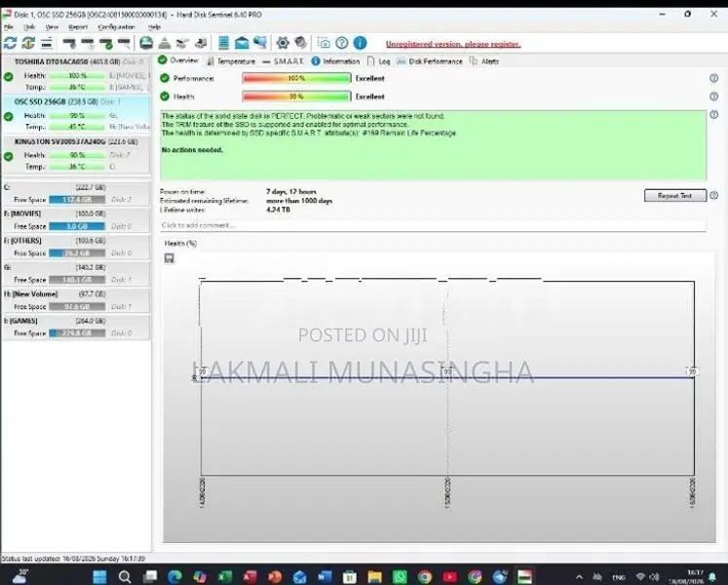
Task: Click the help icon beside Performance bar
Action: (x=714, y=78)
